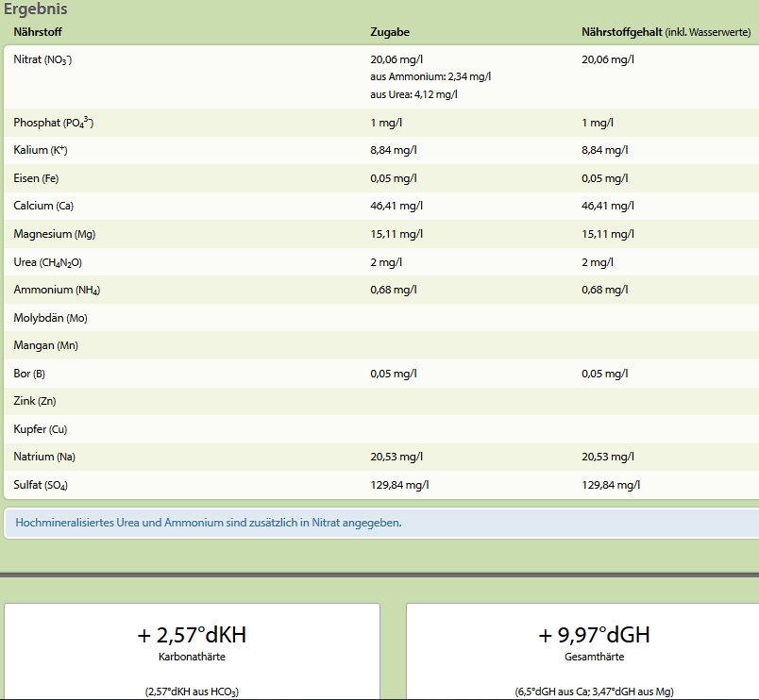Select the Kalium Zugabe value '8,84 mg/l'
Image resolution: width=759 pixels, height=700 pixels.
click(x=394, y=150)
